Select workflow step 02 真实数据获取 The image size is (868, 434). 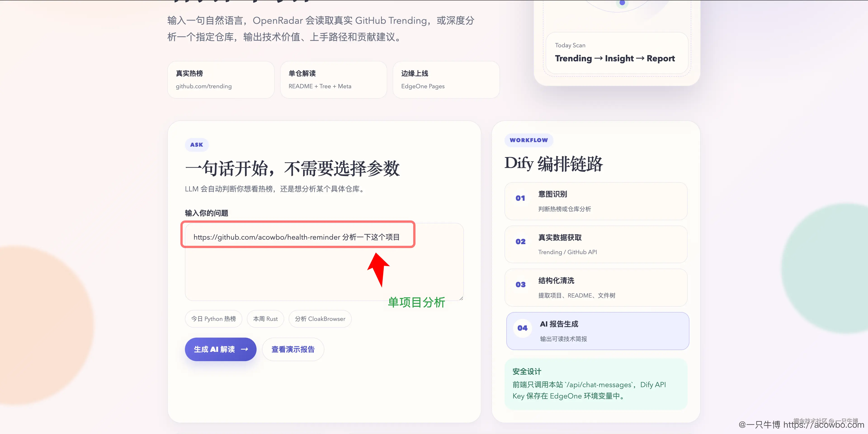click(596, 244)
